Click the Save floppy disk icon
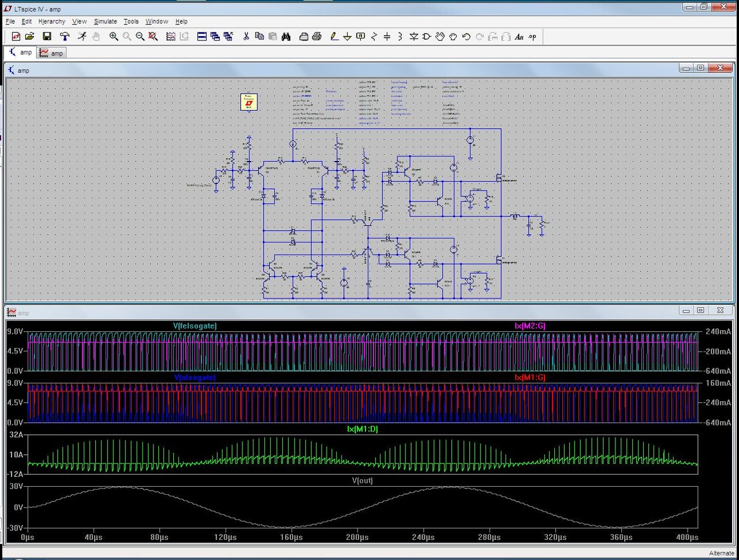739x560 pixels. point(47,36)
